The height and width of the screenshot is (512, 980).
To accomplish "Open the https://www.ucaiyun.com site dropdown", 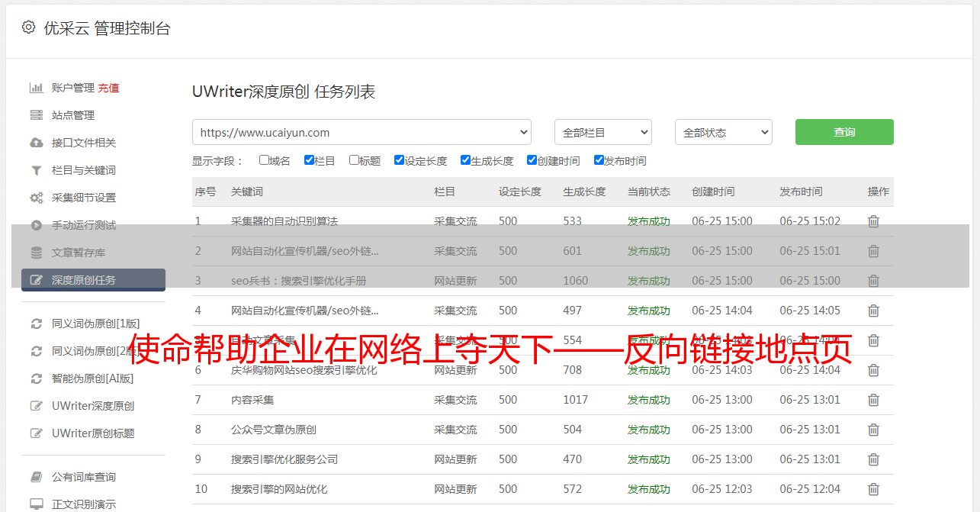I will tap(361, 132).
